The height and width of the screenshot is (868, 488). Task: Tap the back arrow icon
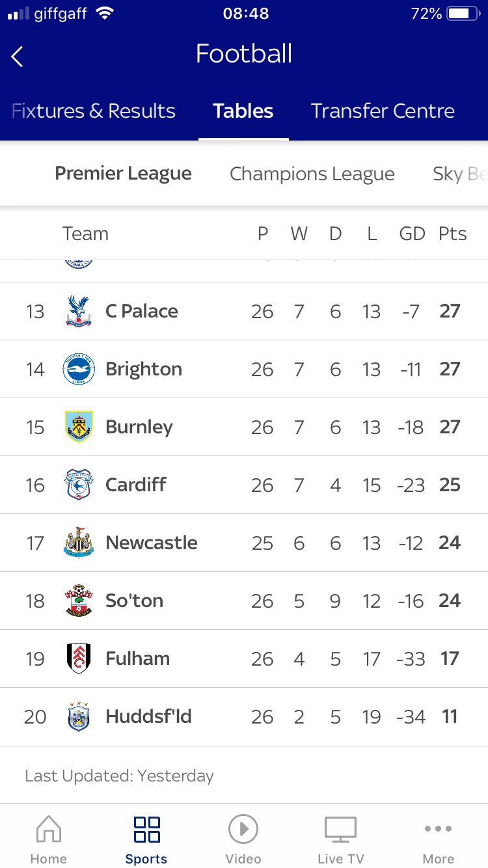(18, 57)
